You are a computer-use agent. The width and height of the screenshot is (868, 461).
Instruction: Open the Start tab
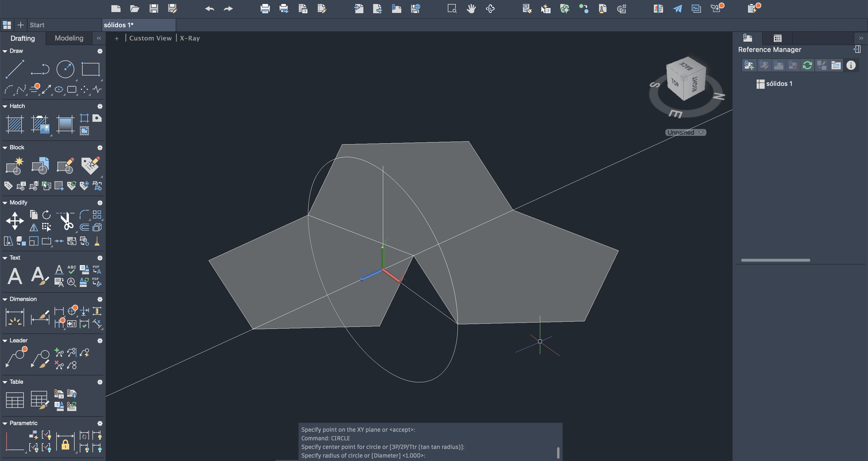37,25
